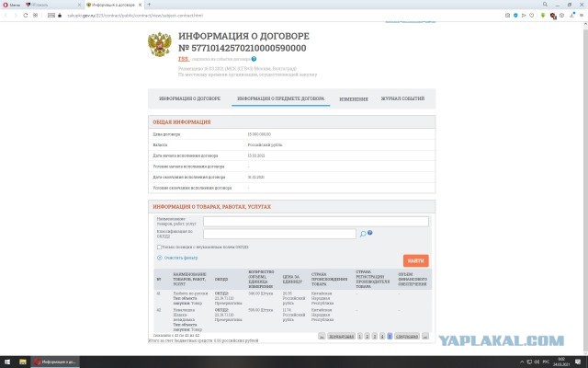The width and height of the screenshot is (588, 368).
Task: Click the Очистить фильтр link
Action: pyautogui.click(x=177, y=258)
